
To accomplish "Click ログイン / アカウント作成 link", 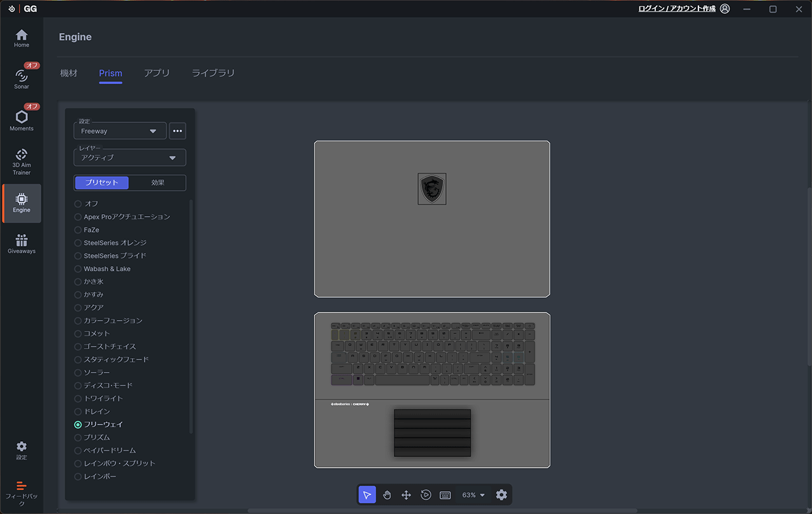I will tap(676, 9).
